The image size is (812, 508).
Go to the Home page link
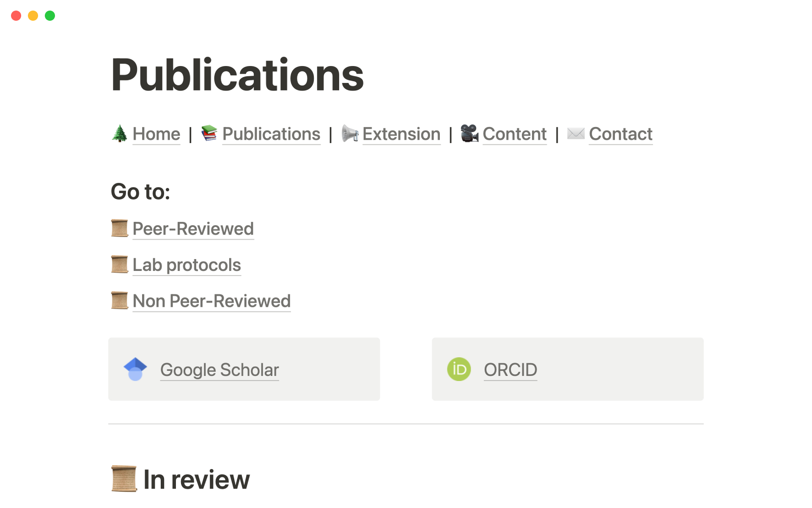pos(156,134)
